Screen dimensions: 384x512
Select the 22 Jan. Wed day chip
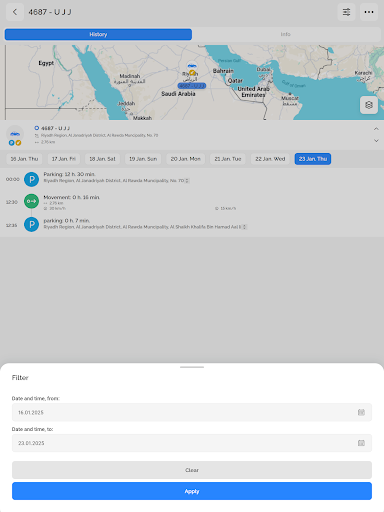(270, 159)
